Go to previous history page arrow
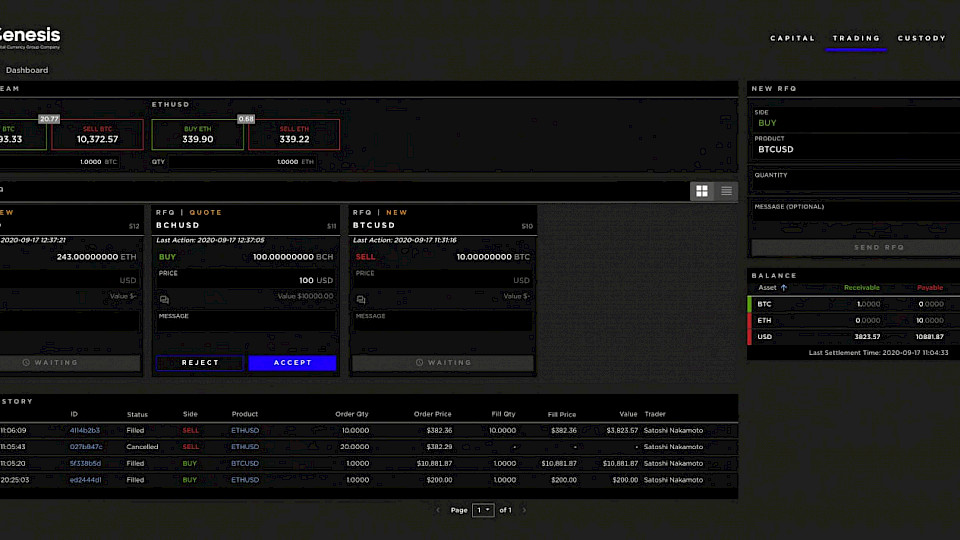This screenshot has height=540, width=960. tap(437, 510)
